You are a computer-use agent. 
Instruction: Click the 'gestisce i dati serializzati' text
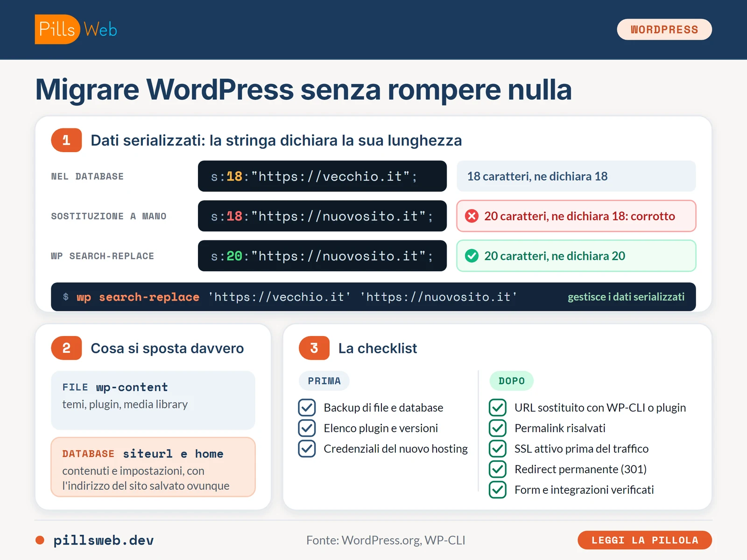[626, 297]
